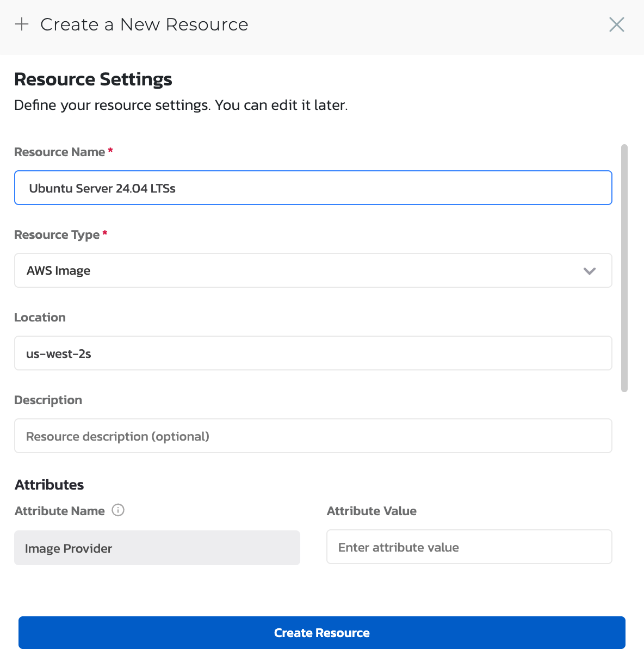The height and width of the screenshot is (668, 644).
Task: Click the vertical scrollbar of the form
Action: [x=624, y=268]
